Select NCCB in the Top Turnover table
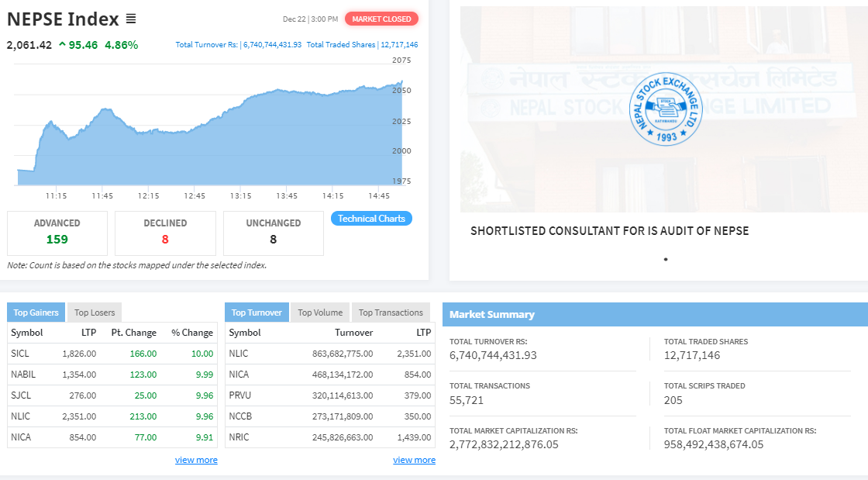The width and height of the screenshot is (868, 480). pos(240,416)
